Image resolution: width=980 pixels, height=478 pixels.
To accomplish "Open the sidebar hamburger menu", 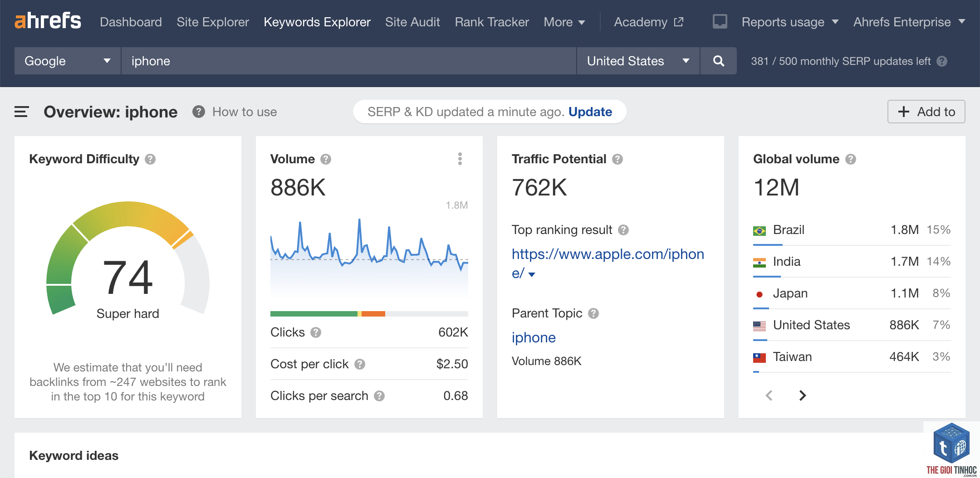I will click(21, 112).
